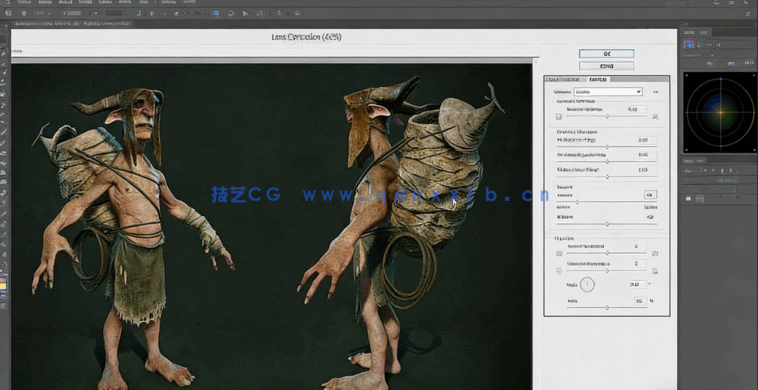This screenshot has height=390, width=758.
Task: Open the settings flyout menu beside Settings dropdown
Action: point(656,91)
